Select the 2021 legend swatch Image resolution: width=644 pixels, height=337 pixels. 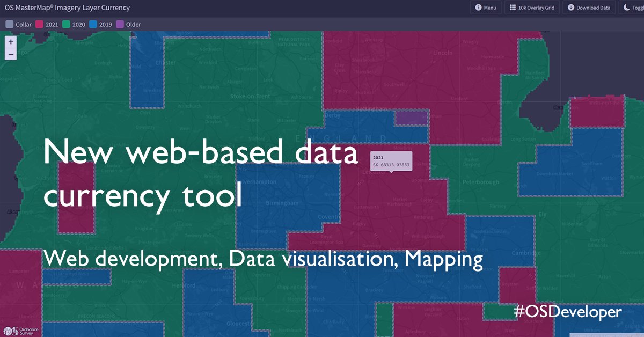pyautogui.click(x=39, y=24)
